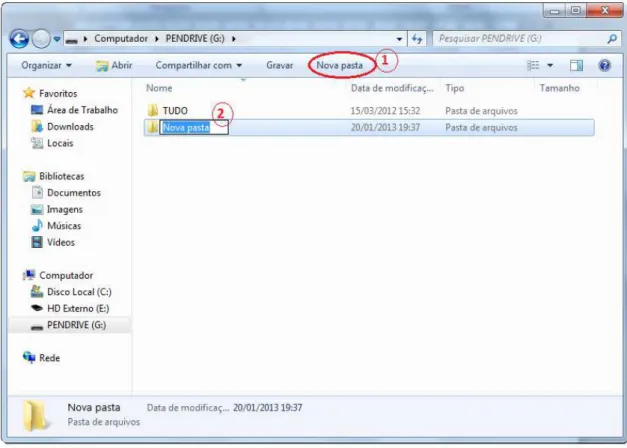This screenshot has width=627, height=448.
Task: Open the Documentos library
Action: pos(74,193)
